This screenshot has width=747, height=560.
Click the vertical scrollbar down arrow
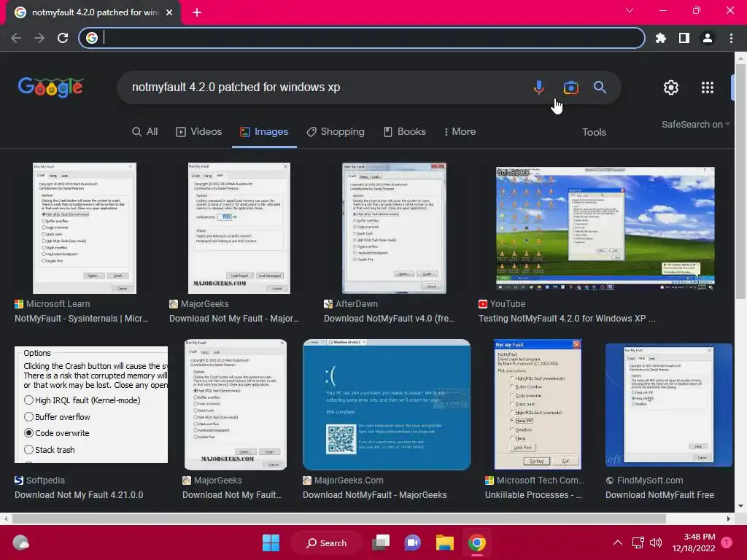pos(740,507)
